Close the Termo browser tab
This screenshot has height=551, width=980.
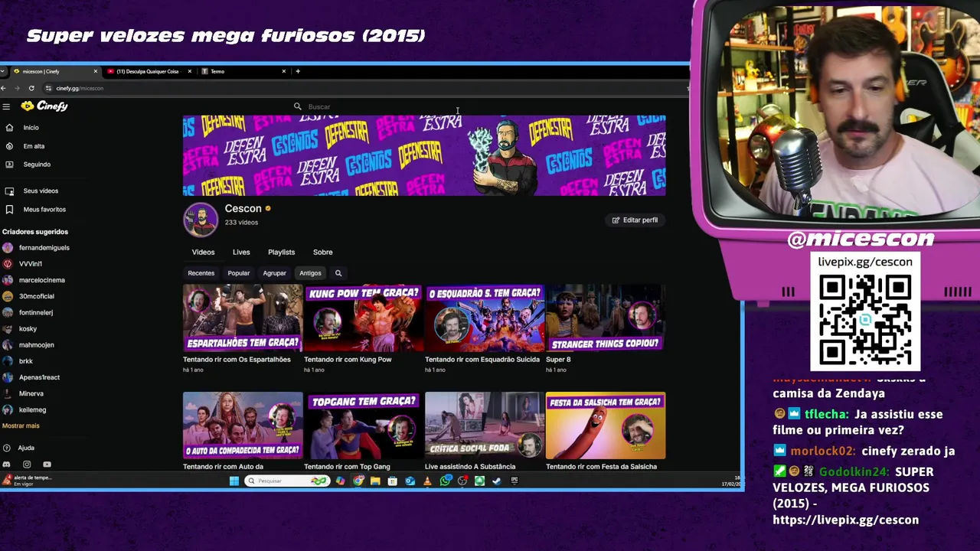point(284,71)
